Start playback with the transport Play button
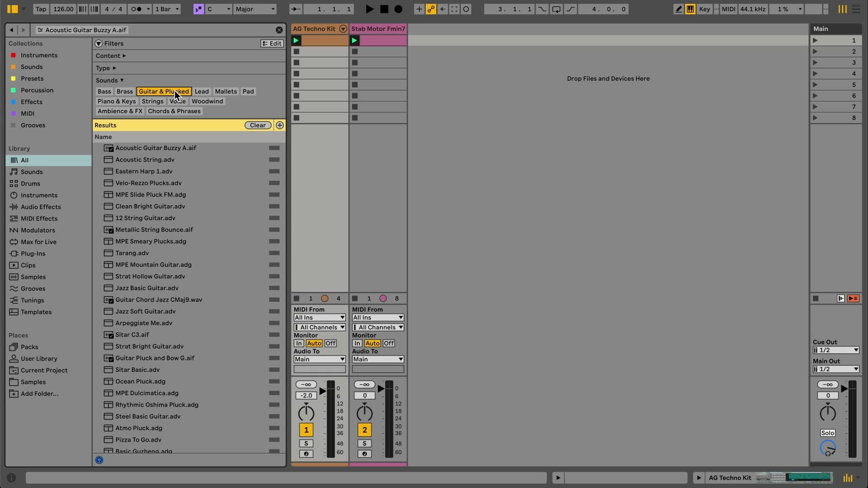868x488 pixels. click(369, 9)
